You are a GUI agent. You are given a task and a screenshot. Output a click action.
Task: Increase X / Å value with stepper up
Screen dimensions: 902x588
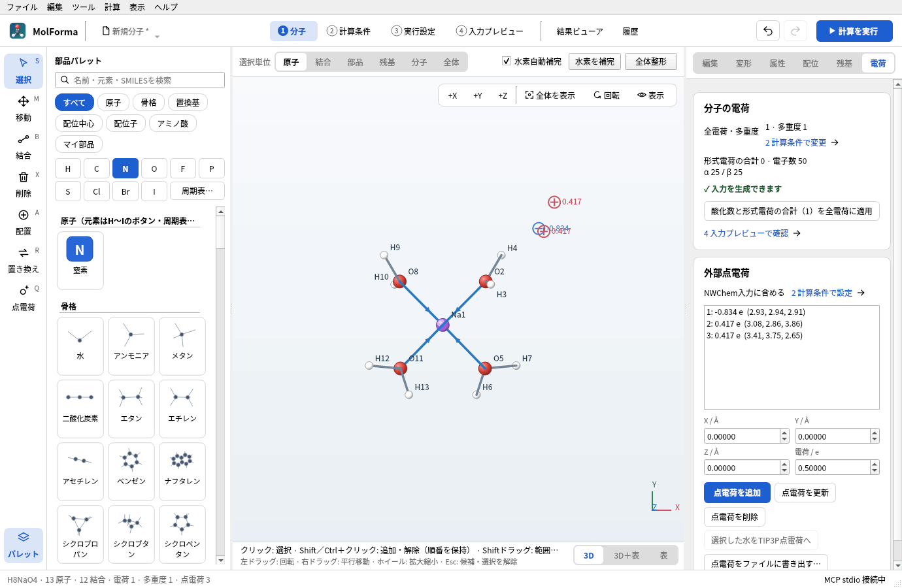point(784,433)
